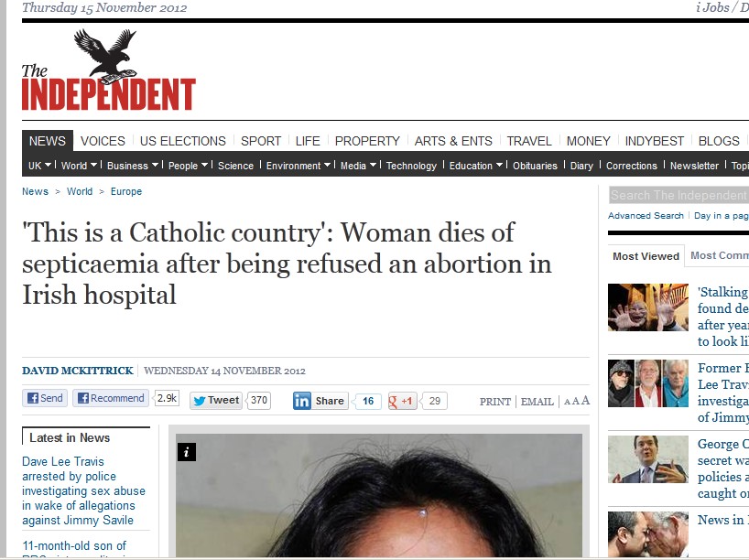
Task: Share the article on LinkedIn
Action: click(x=320, y=401)
